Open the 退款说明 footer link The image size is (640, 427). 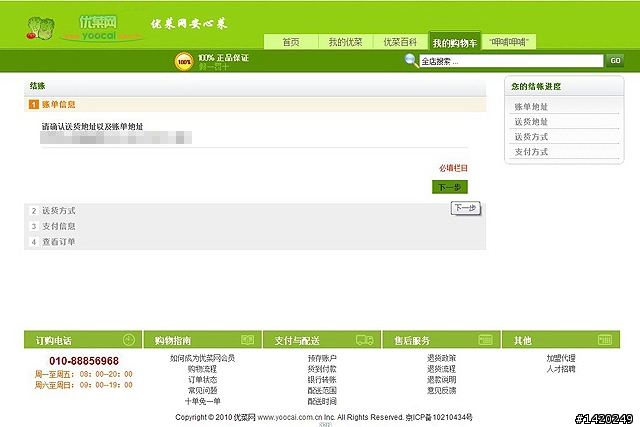(x=441, y=380)
